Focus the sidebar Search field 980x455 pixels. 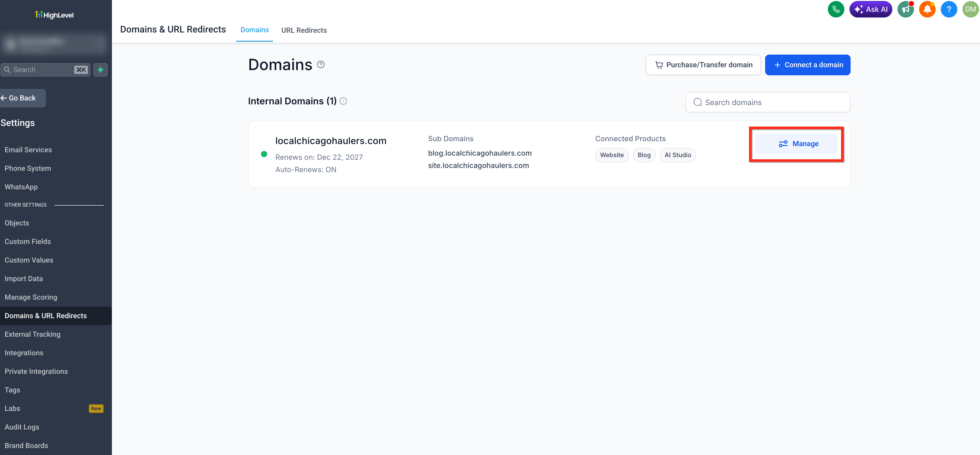point(45,70)
